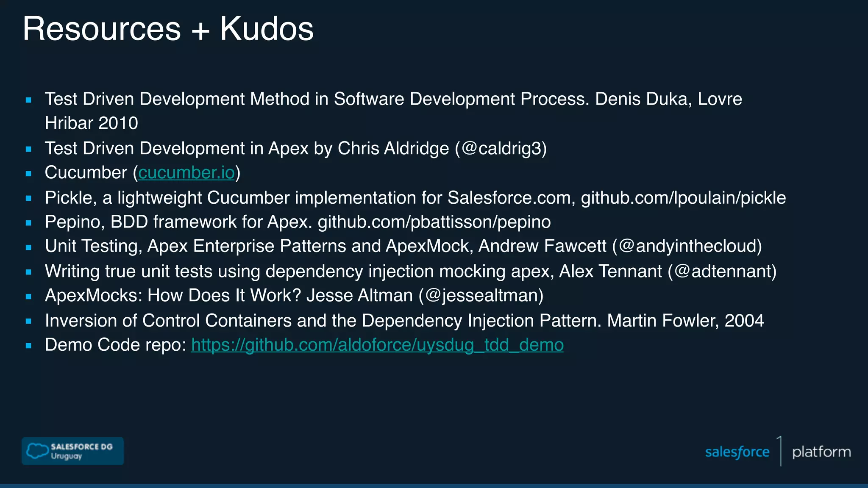Select the Chris Aldridge (@caldrig3) entry

click(296, 149)
